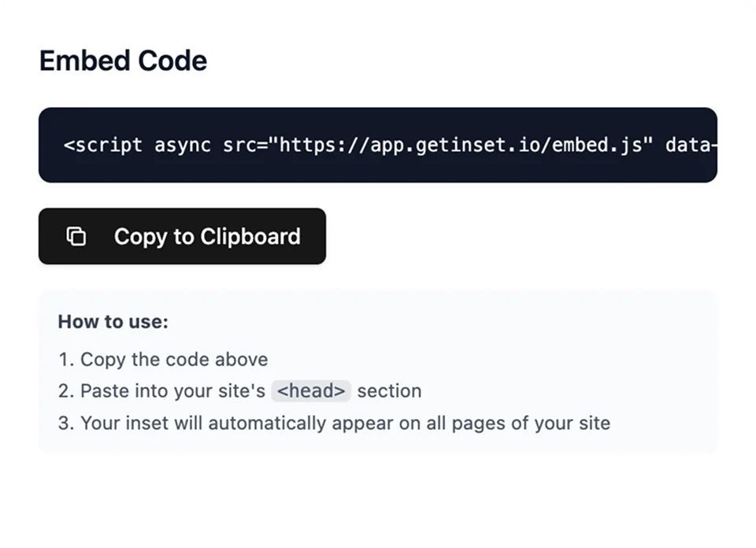Click the word "section" after the head tag
Image resolution: width=756 pixels, height=548 pixels.
pyautogui.click(x=389, y=391)
